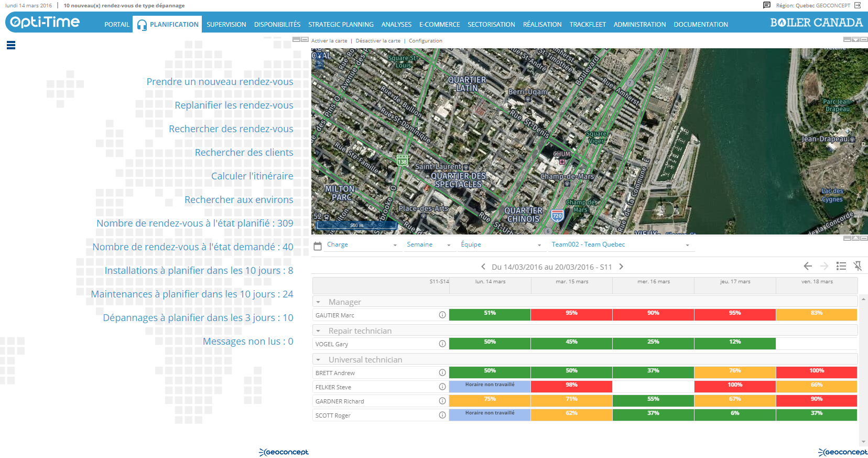
Task: Click Dépannages à planifier dans les 3 jours
Action: 198,318
